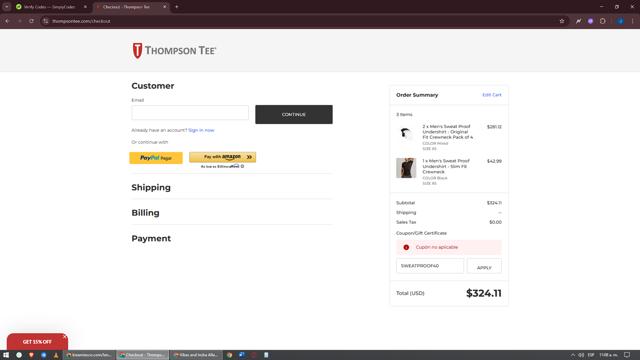Click the Email input field
The height and width of the screenshot is (360, 640).
(190, 113)
